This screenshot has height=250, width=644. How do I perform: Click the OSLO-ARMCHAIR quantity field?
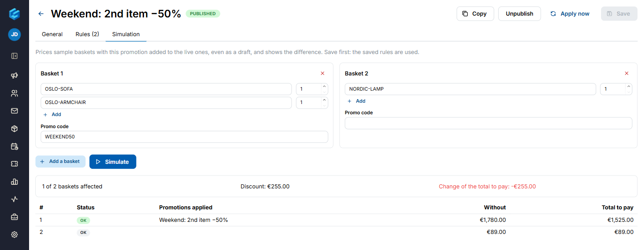coord(309,102)
